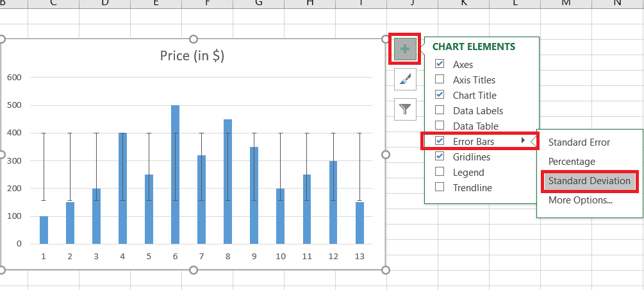This screenshot has height=290, width=644.
Task: Click the vertical axis label 300
Action: 14,160
